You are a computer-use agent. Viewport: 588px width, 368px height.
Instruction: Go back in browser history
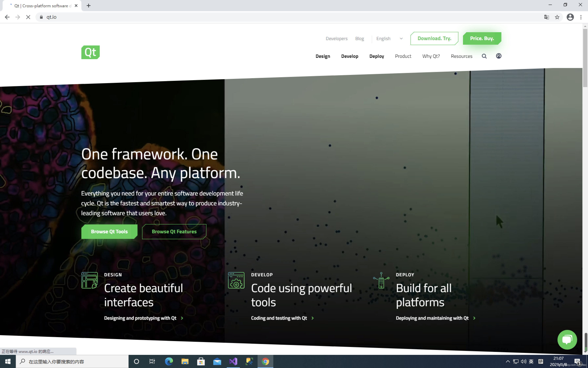(7, 17)
